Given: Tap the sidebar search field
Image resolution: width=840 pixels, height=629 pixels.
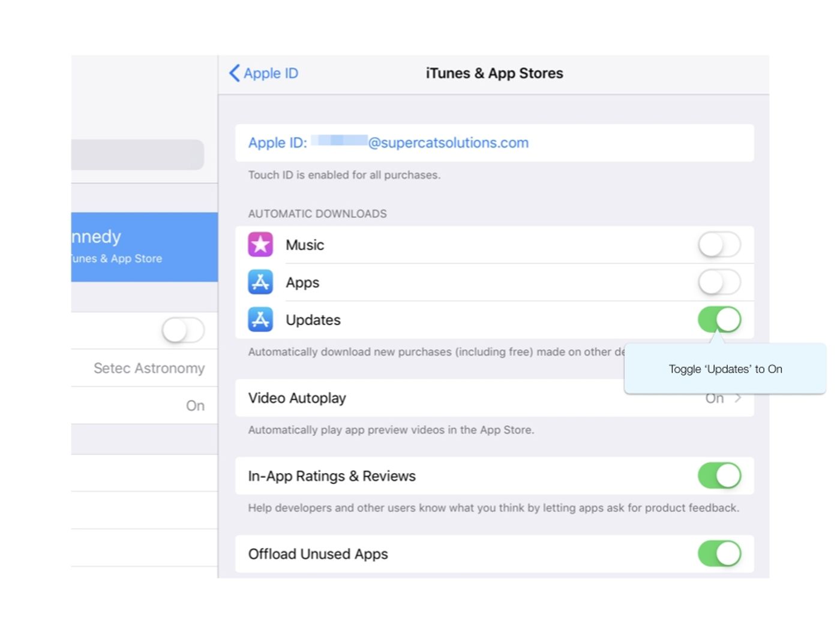Looking at the screenshot, I should click(x=137, y=155).
